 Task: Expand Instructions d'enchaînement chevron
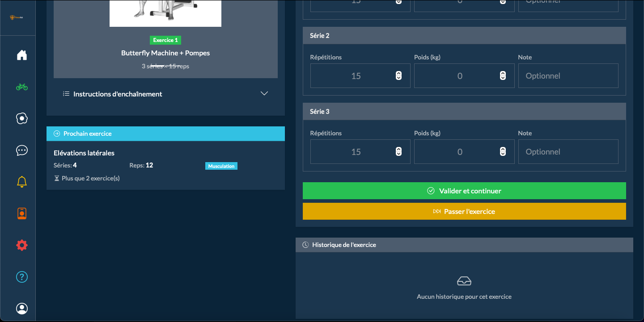[x=264, y=94]
